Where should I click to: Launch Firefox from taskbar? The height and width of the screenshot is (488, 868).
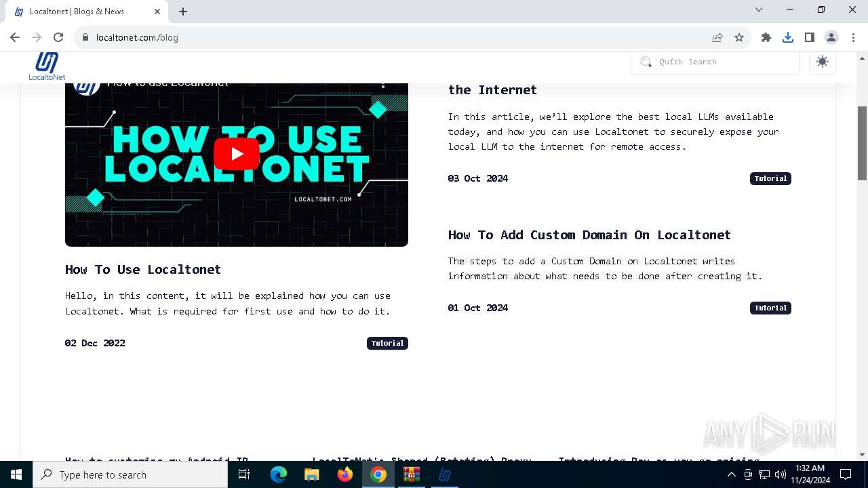[345, 474]
